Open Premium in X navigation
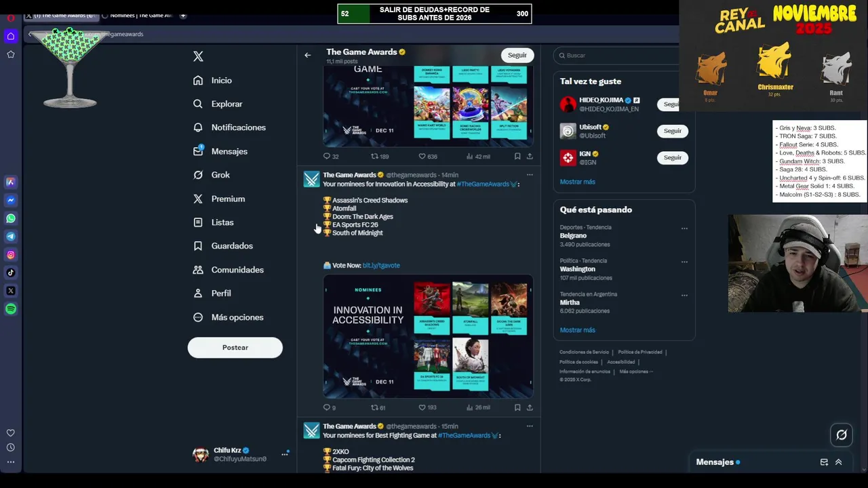 218,199
